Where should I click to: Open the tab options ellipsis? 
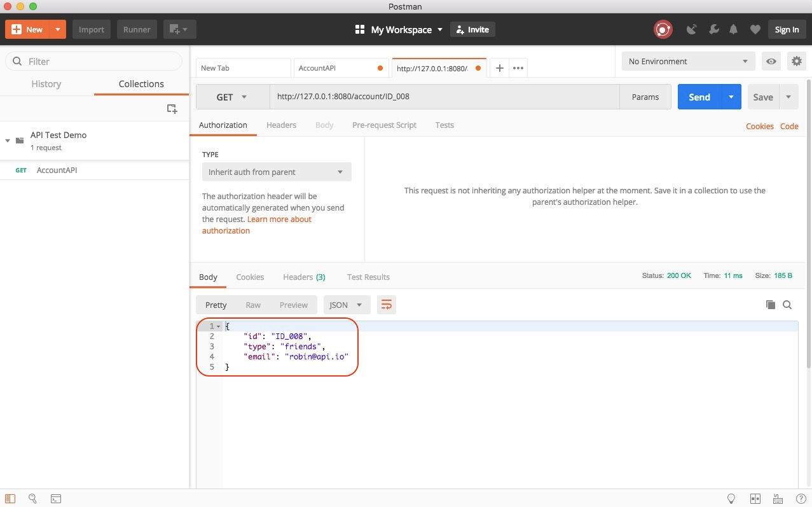coord(518,68)
